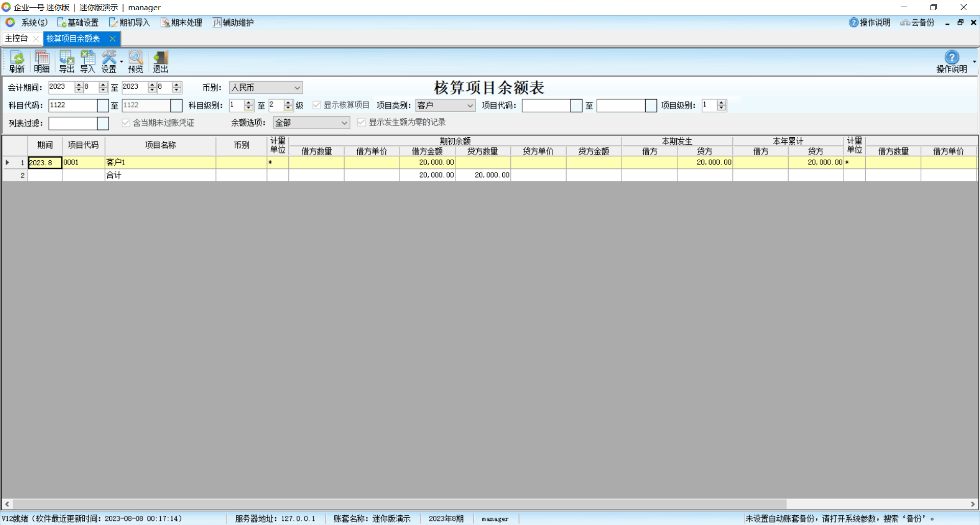Open the 期末处理 menu
Image resolution: width=980 pixels, height=525 pixels.
click(182, 22)
